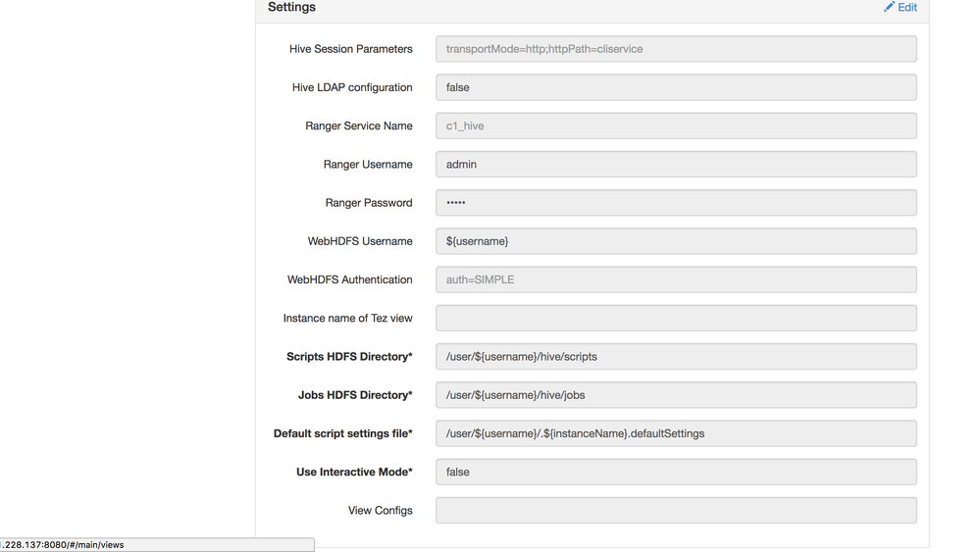
Task: Focus the Default script settings file field
Action: [676, 433]
